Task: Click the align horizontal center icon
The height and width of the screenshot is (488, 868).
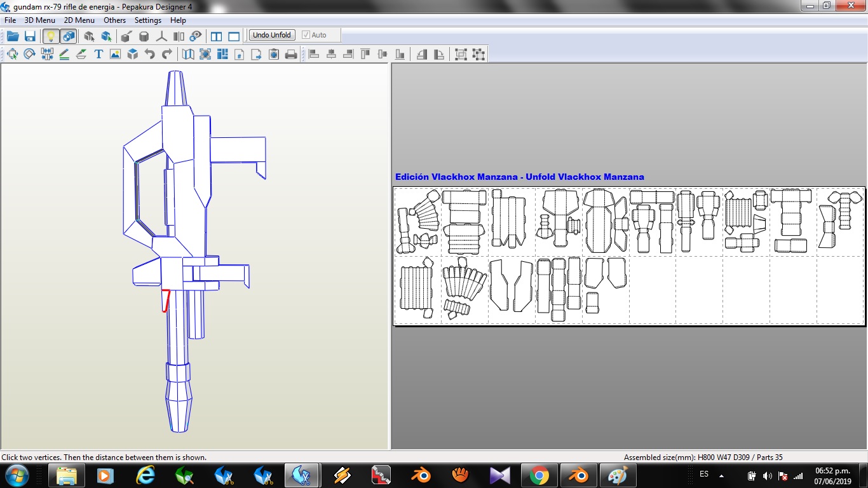Action: tap(331, 54)
